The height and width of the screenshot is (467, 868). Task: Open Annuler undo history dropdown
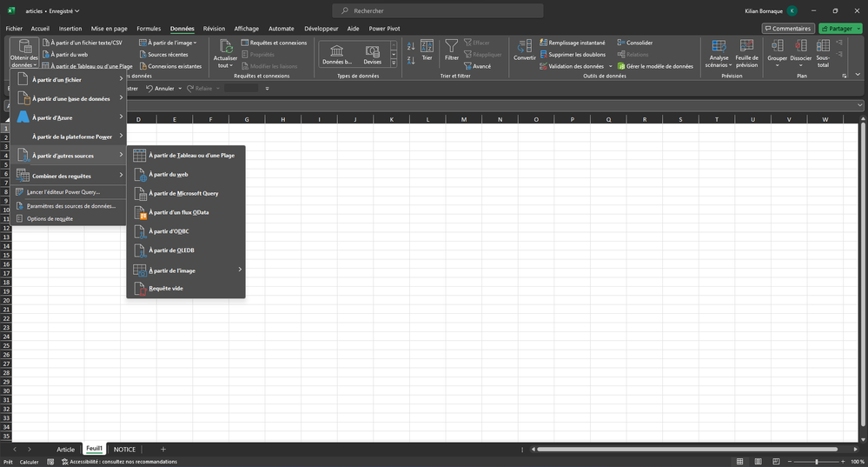tap(180, 89)
